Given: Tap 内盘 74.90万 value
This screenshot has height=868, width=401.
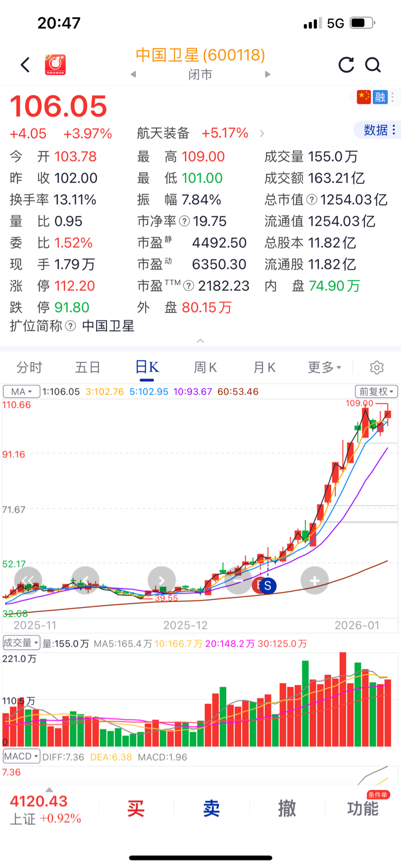Looking at the screenshot, I should point(335,286).
